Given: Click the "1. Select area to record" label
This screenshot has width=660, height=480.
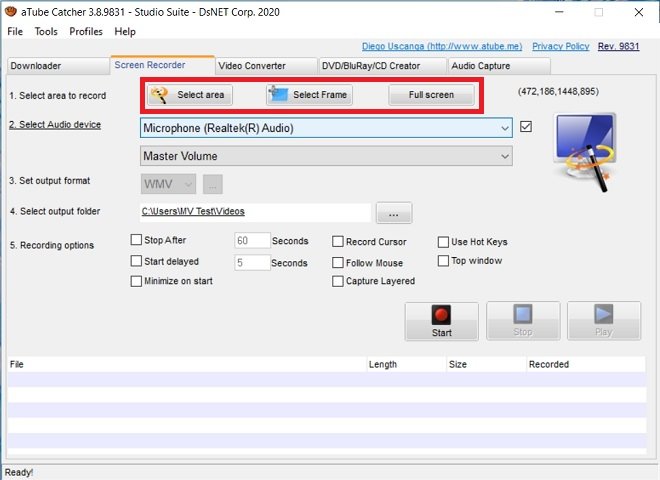Looking at the screenshot, I should coord(58,96).
